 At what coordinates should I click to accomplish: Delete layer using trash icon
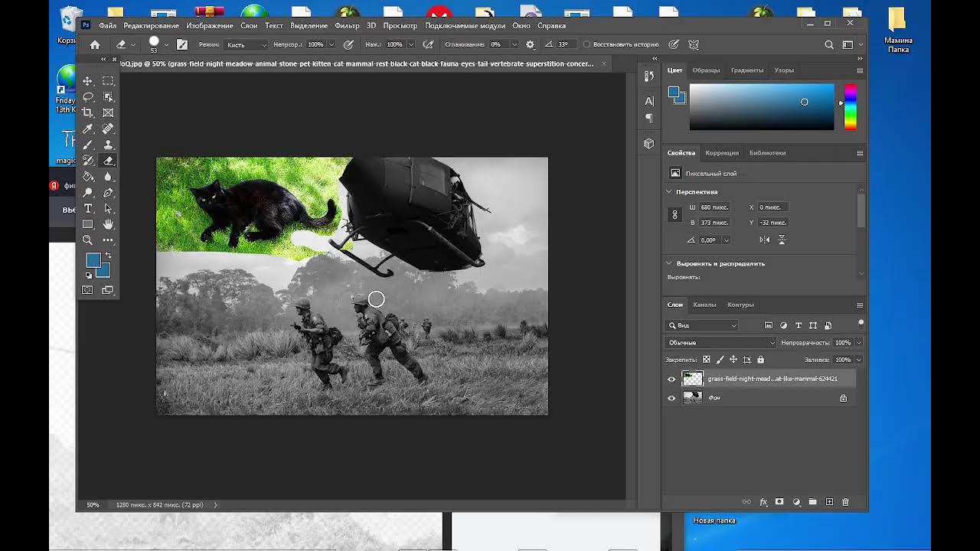tap(845, 502)
